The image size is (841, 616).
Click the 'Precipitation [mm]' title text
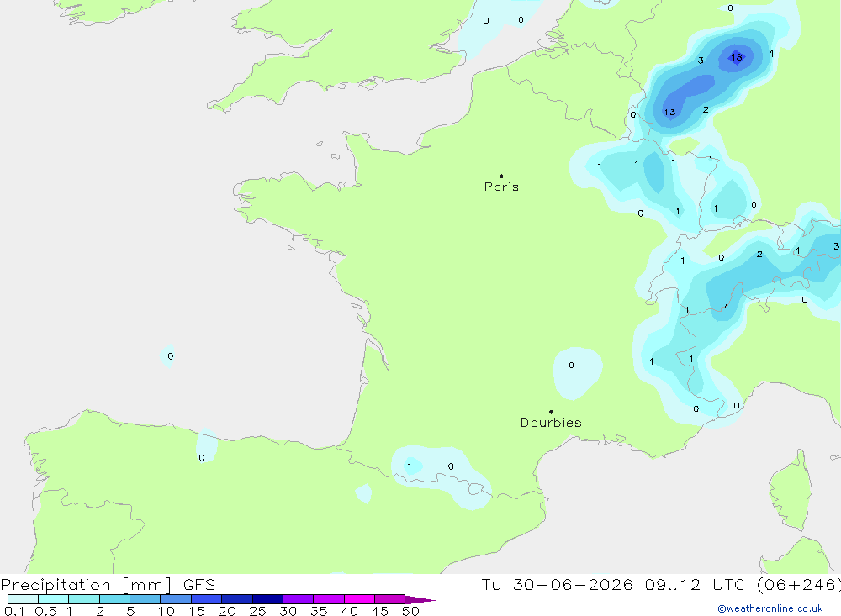click(x=86, y=585)
